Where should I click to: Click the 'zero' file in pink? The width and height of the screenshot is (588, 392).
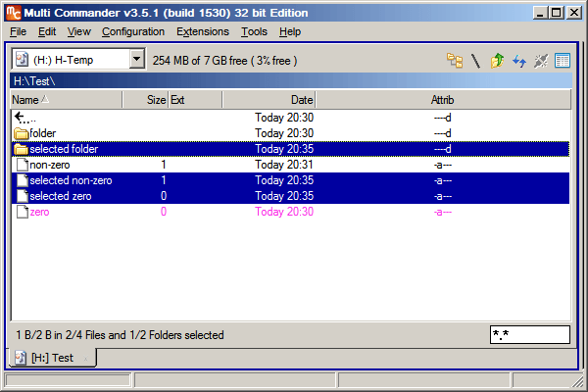39,212
